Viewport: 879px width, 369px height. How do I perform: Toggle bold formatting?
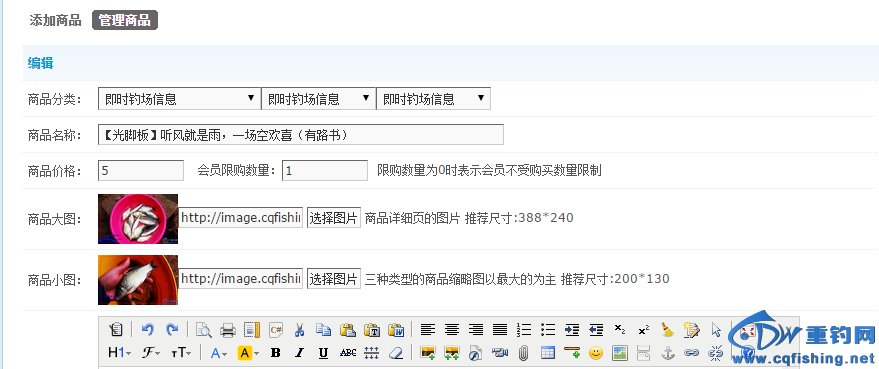pos(275,353)
